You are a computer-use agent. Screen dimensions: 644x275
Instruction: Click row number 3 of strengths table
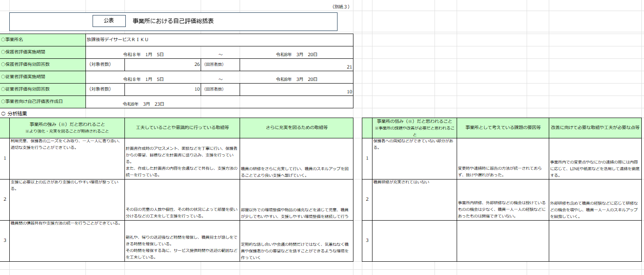4,241
